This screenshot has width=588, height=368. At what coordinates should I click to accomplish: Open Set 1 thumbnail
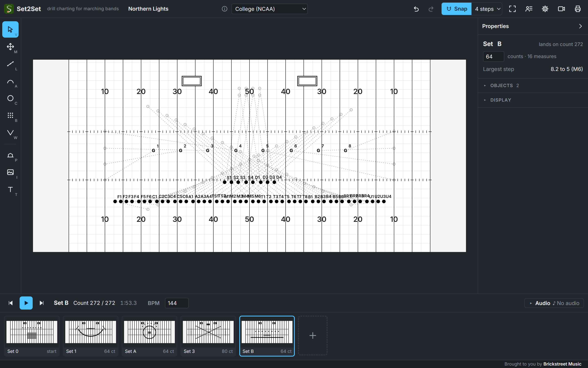pyautogui.click(x=91, y=336)
